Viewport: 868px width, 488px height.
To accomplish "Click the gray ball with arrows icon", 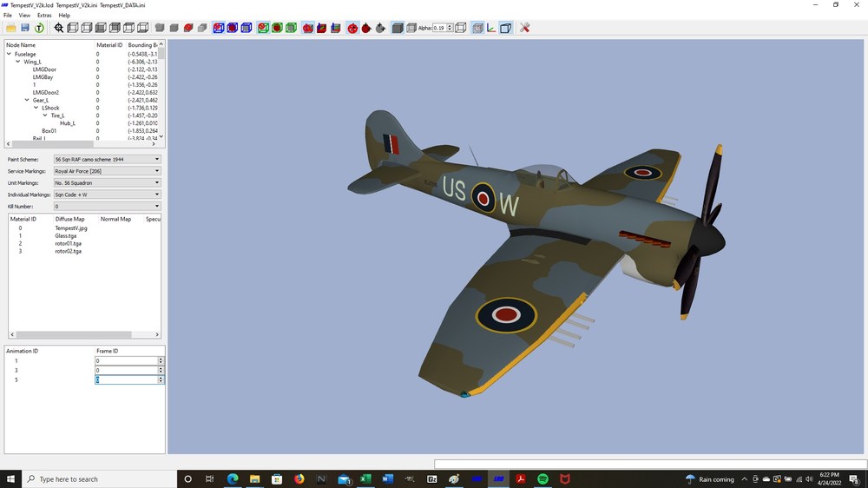I will [x=380, y=28].
